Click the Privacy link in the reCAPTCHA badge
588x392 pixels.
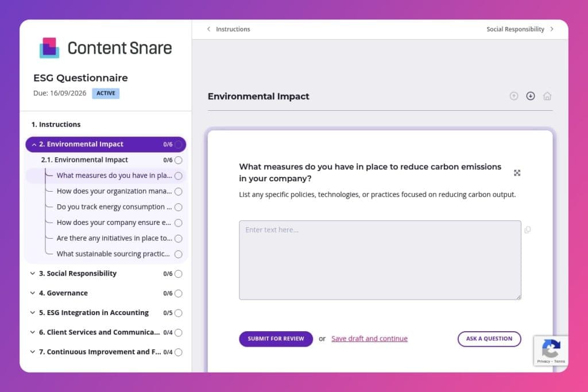pos(543,361)
